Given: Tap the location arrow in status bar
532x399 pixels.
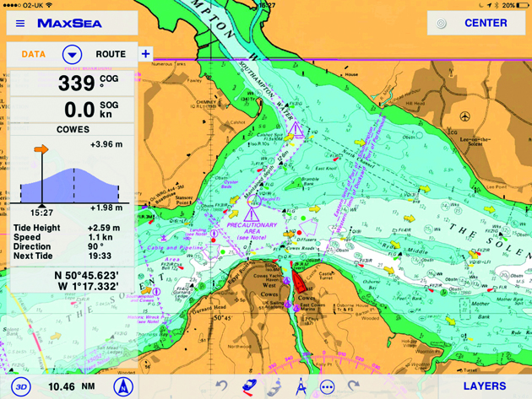Looking at the screenshot, I should (x=489, y=5).
